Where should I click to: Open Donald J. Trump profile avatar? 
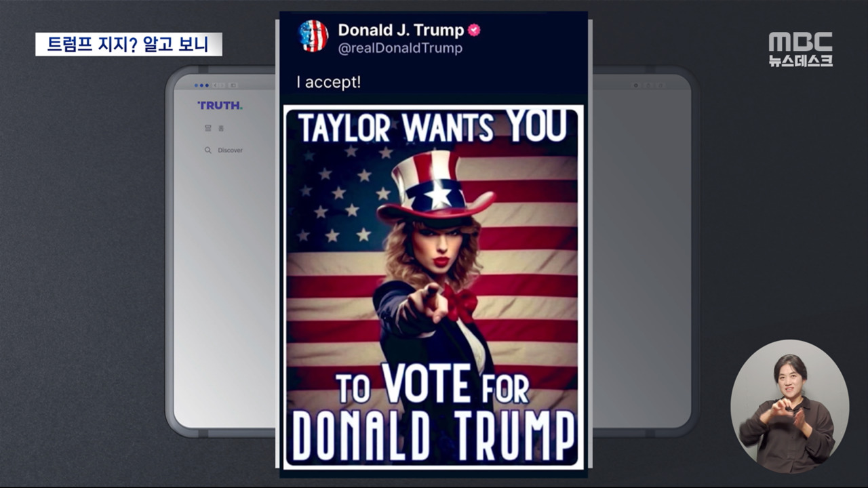pyautogui.click(x=313, y=36)
